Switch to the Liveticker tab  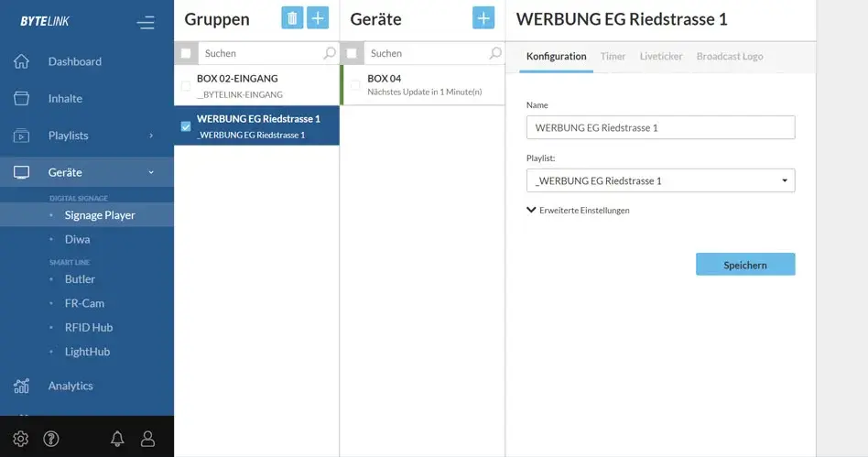[x=661, y=57]
